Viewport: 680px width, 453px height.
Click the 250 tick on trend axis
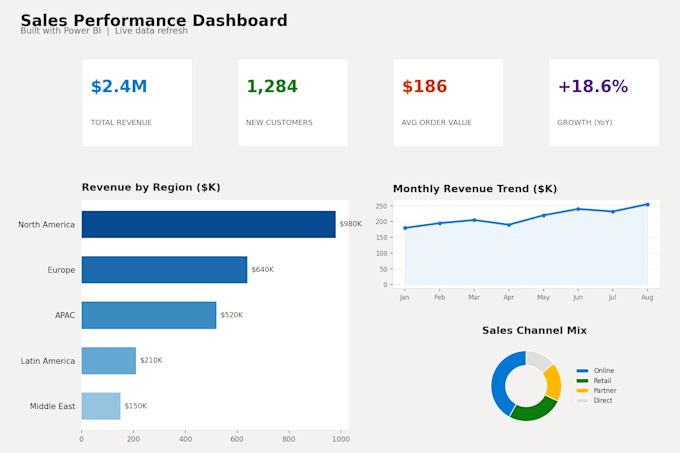[x=381, y=206]
